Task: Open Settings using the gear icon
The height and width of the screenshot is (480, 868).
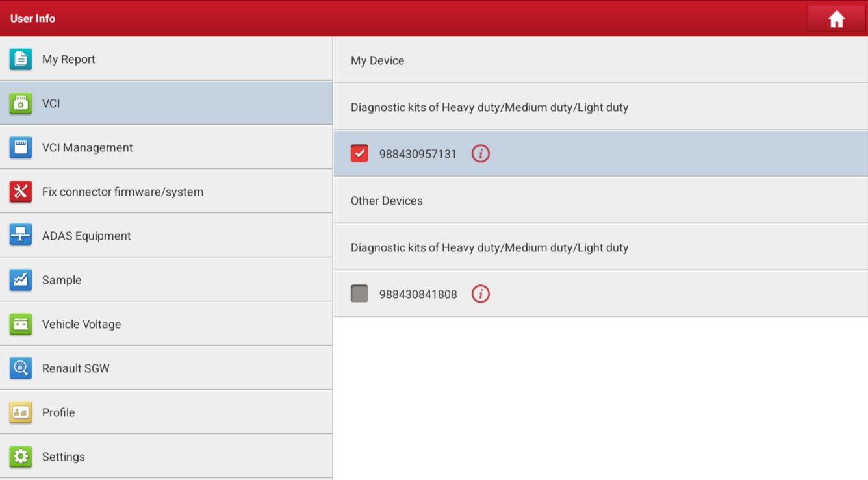Action: click(x=20, y=456)
